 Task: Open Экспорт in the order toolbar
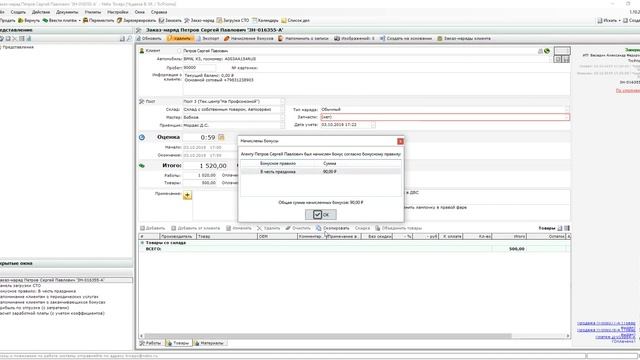[x=208, y=38]
